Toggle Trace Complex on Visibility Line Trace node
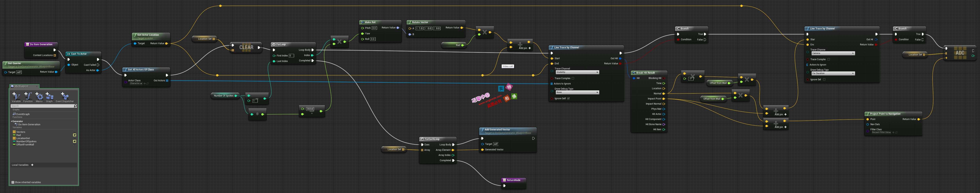The image size is (980, 193). click(573, 78)
